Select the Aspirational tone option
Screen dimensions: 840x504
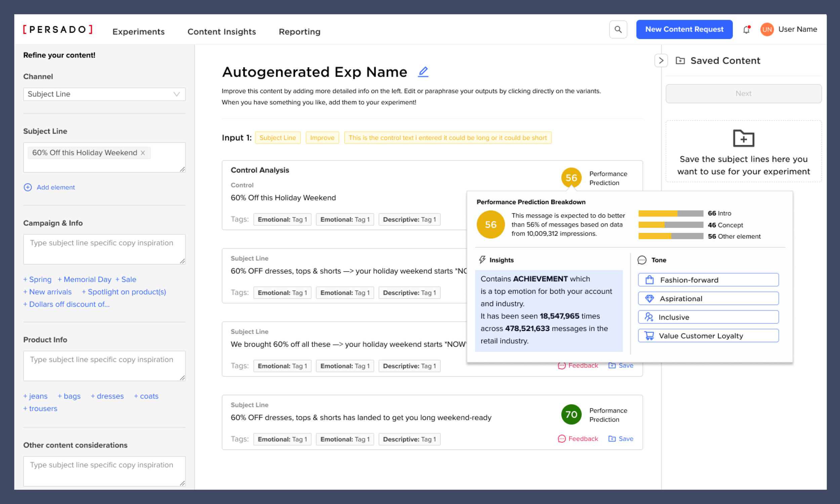pyautogui.click(x=708, y=299)
